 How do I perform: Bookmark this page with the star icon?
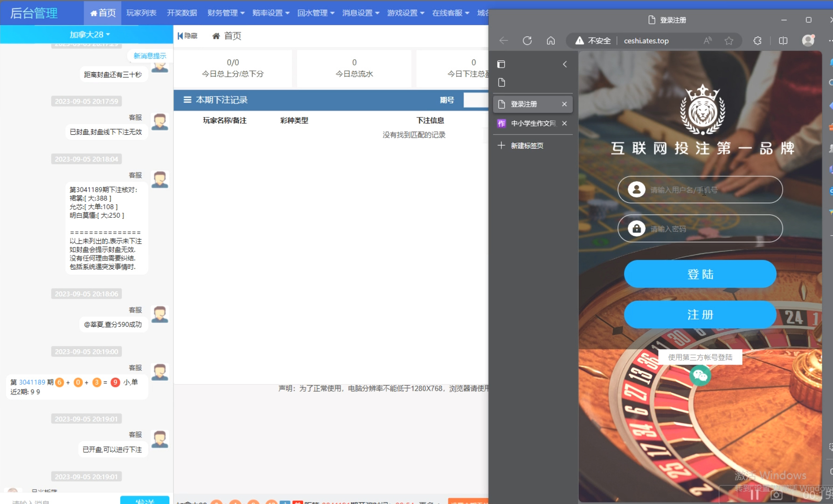729,41
